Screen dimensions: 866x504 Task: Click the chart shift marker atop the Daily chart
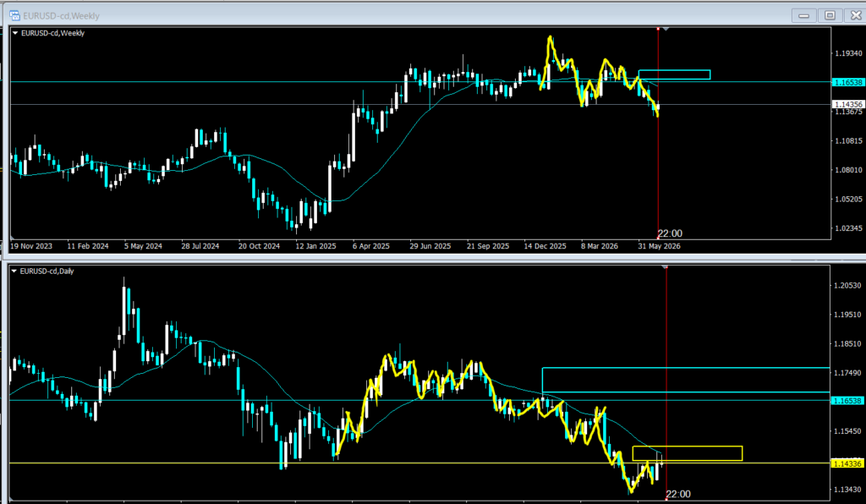(x=666, y=266)
